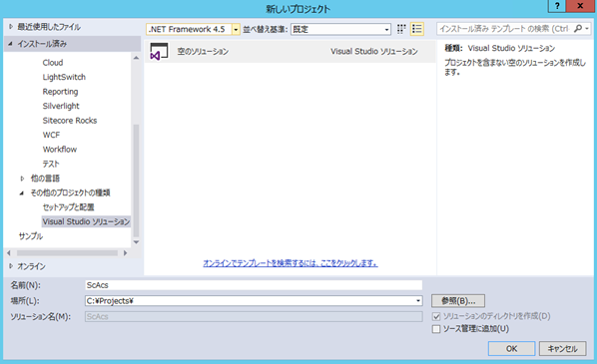
Task: Open the dialog help question mark
Action: pos(557,6)
